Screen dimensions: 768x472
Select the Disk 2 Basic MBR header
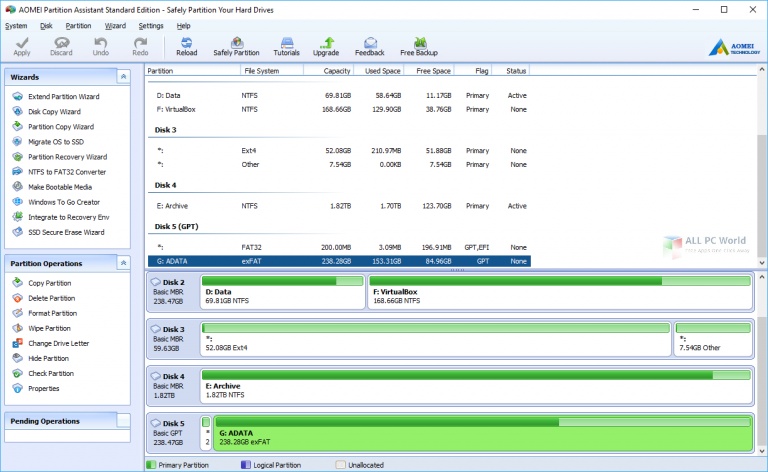point(172,292)
